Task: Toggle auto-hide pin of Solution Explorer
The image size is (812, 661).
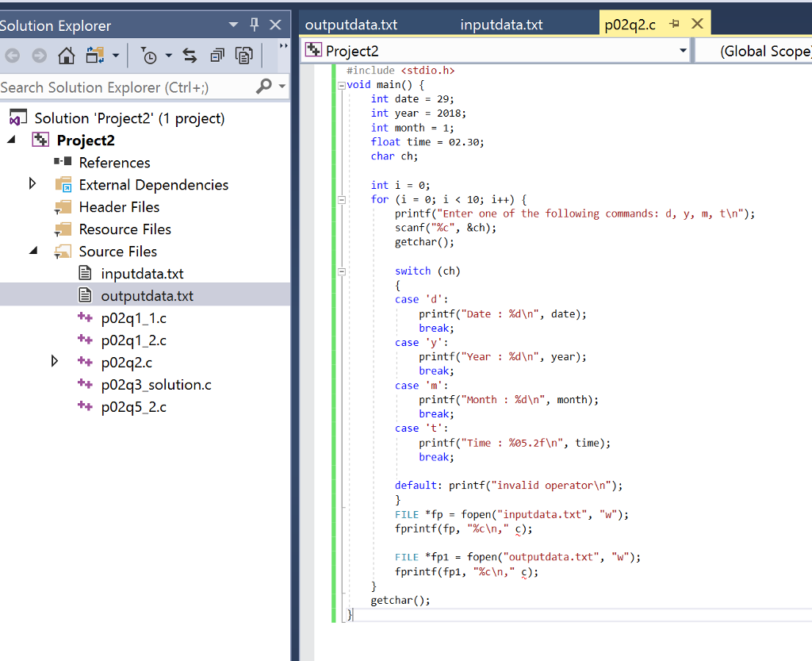Action: [255, 25]
